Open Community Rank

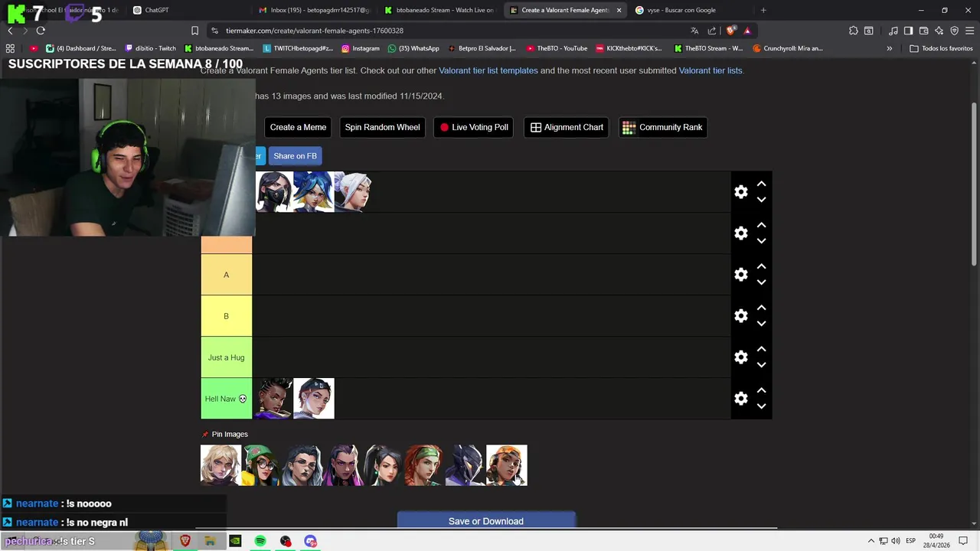point(663,127)
